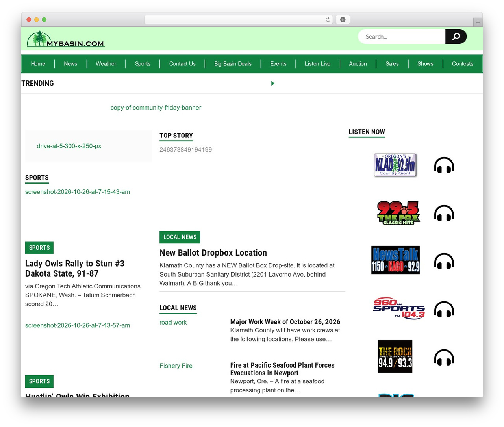Click the trending ticker play arrow
Viewport: 504px width, 427px height.
click(272, 84)
